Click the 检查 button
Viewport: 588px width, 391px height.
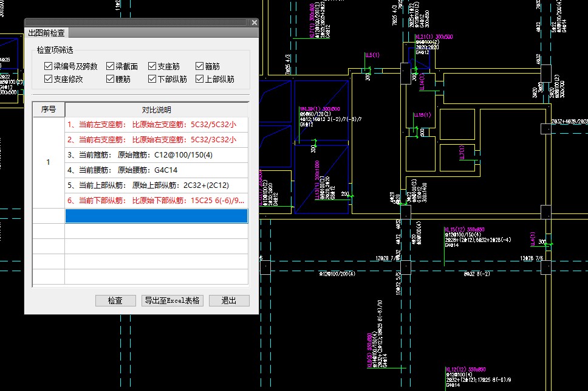115,300
